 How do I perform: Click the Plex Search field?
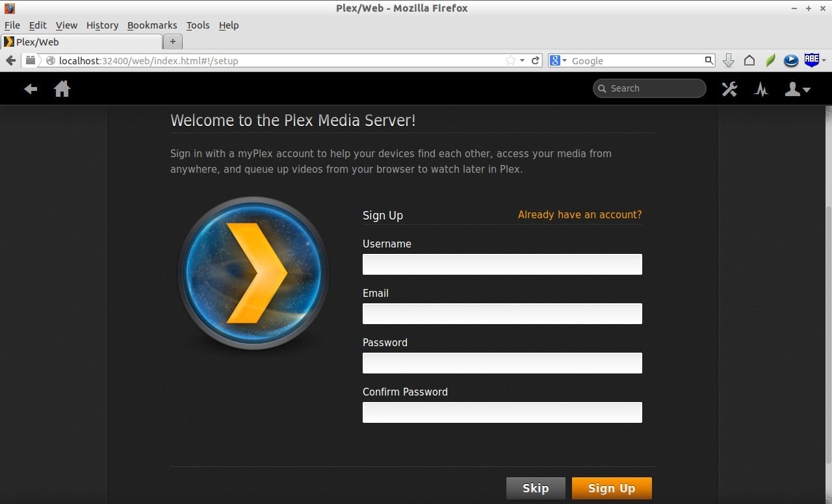pyautogui.click(x=649, y=88)
